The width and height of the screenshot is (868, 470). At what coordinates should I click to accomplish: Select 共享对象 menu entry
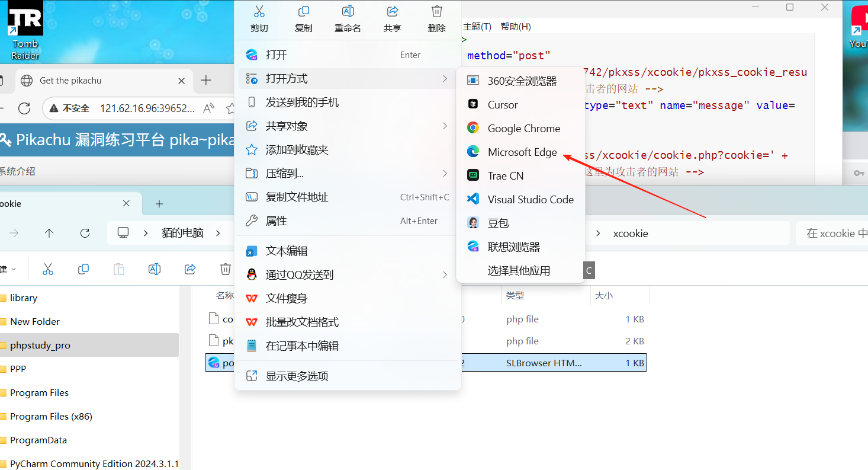(348, 126)
